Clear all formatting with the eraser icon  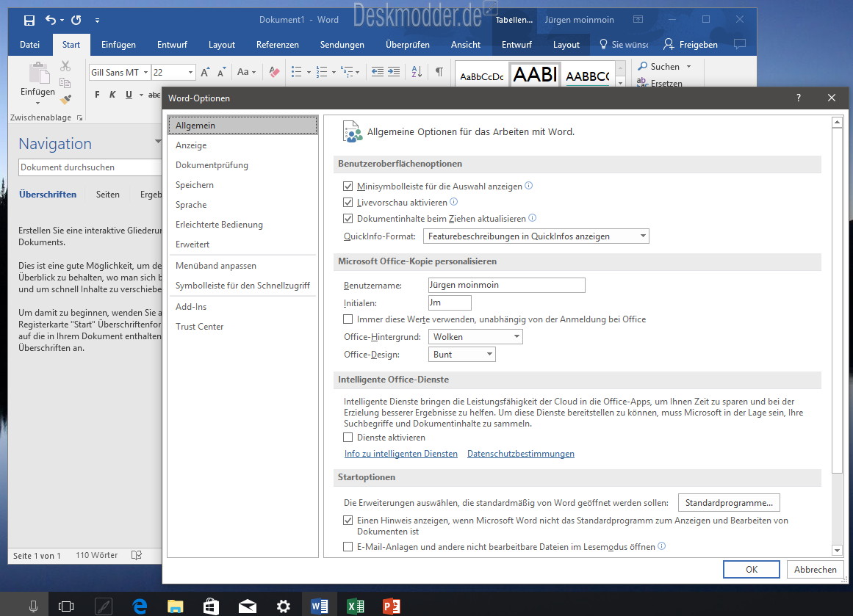pyautogui.click(x=274, y=72)
